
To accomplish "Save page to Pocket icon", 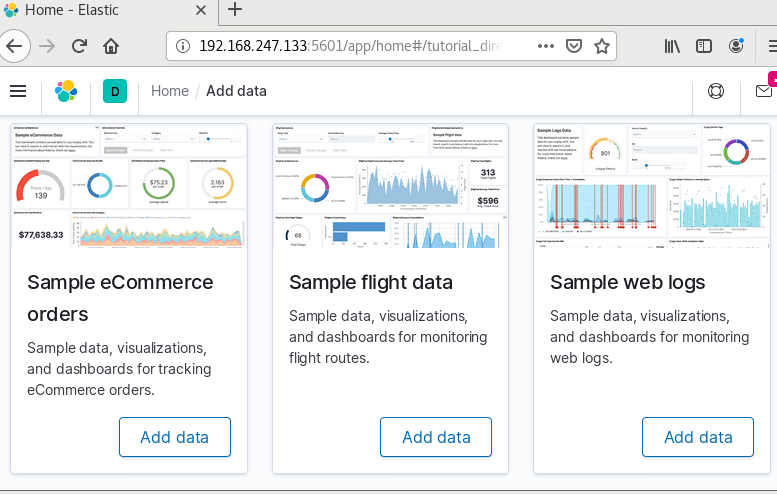I will [573, 46].
